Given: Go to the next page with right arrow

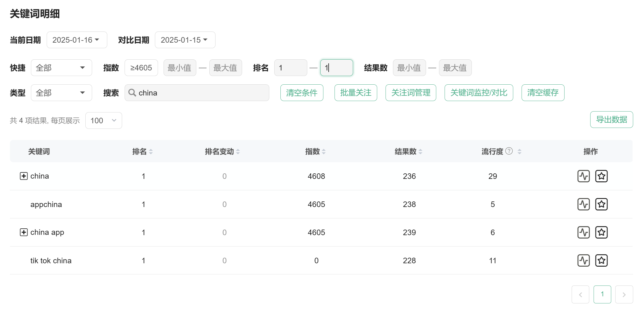Looking at the screenshot, I should pyautogui.click(x=624, y=294).
